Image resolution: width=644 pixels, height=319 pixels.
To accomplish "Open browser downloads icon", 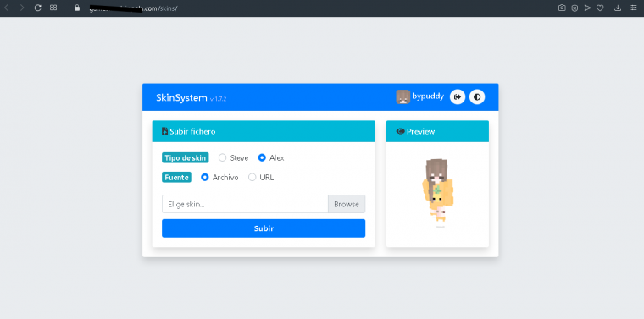I will [x=618, y=8].
